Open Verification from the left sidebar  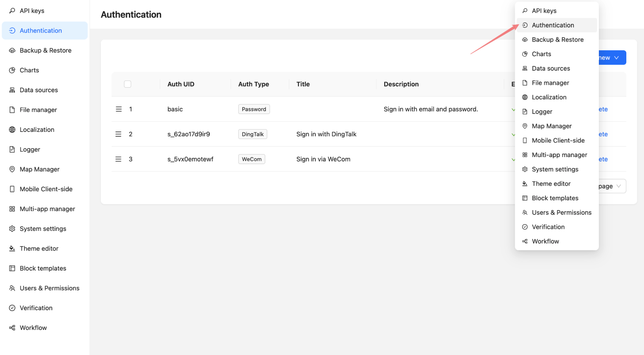(36, 308)
